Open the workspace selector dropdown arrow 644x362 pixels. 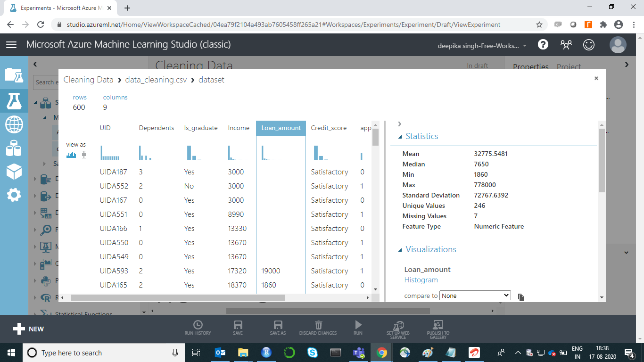(x=525, y=46)
